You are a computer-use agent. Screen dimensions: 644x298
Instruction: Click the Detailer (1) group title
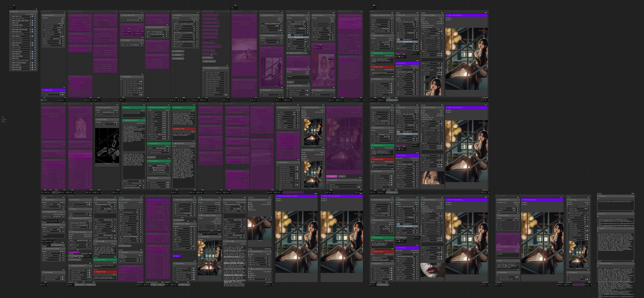[374, 11]
